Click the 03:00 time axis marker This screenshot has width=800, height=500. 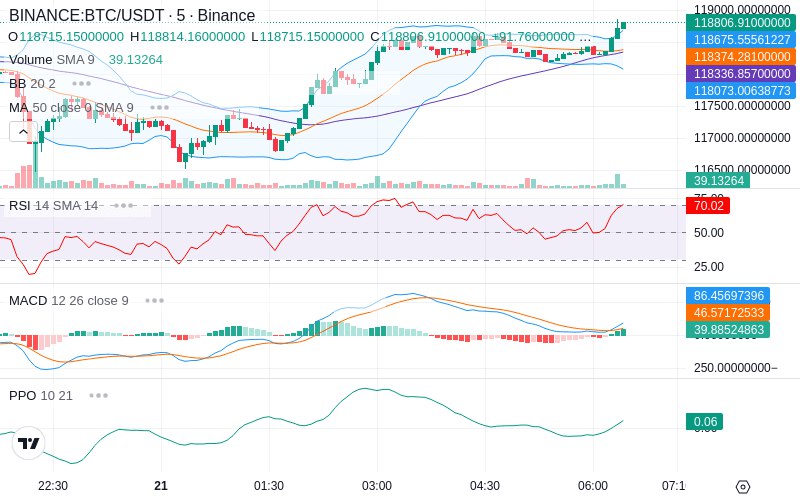click(x=377, y=486)
